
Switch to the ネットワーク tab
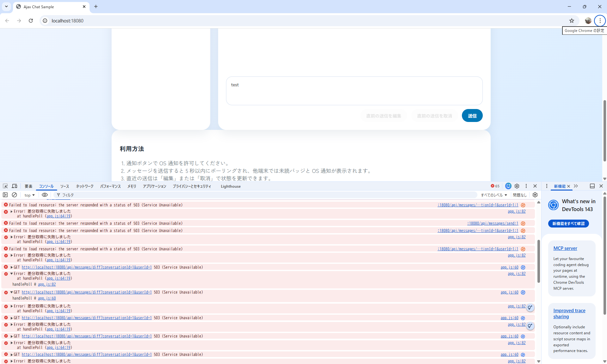[x=84, y=186]
